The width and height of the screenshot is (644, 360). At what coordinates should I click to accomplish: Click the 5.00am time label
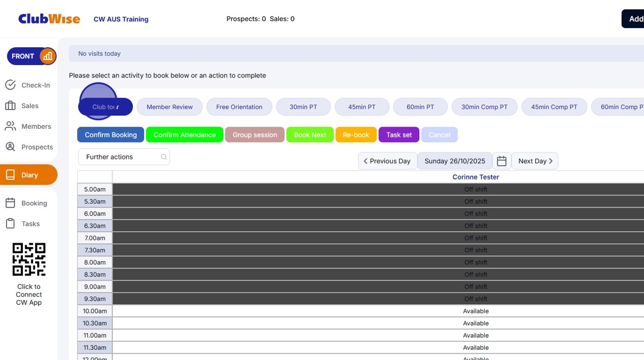tap(95, 189)
